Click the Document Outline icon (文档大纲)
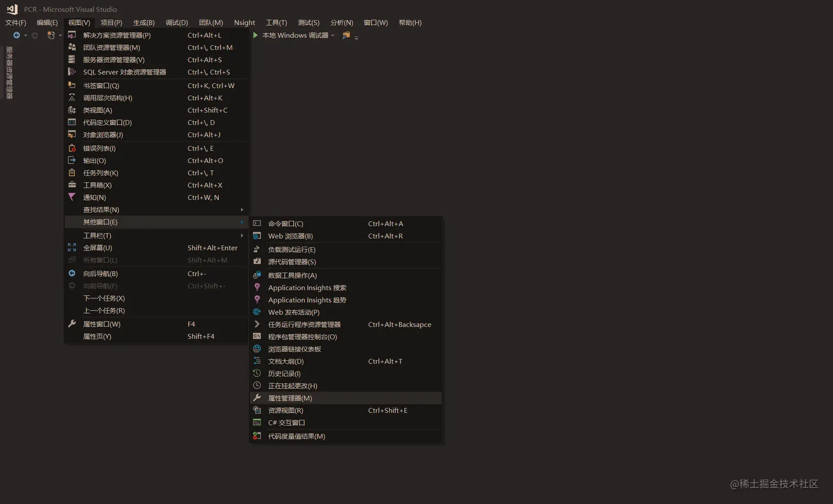The image size is (833, 504). pyautogui.click(x=257, y=361)
